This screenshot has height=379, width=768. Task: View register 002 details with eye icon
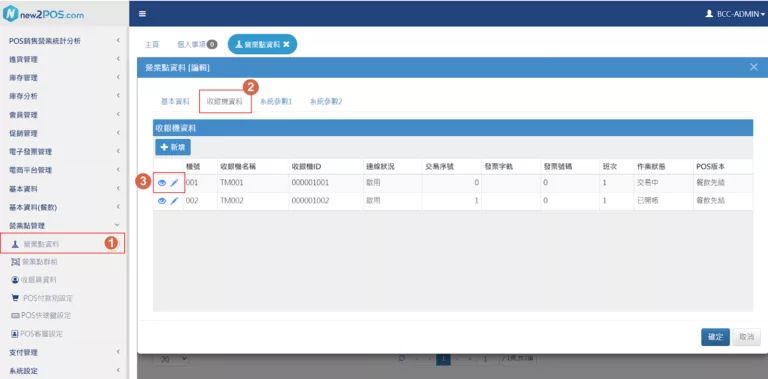[162, 201]
